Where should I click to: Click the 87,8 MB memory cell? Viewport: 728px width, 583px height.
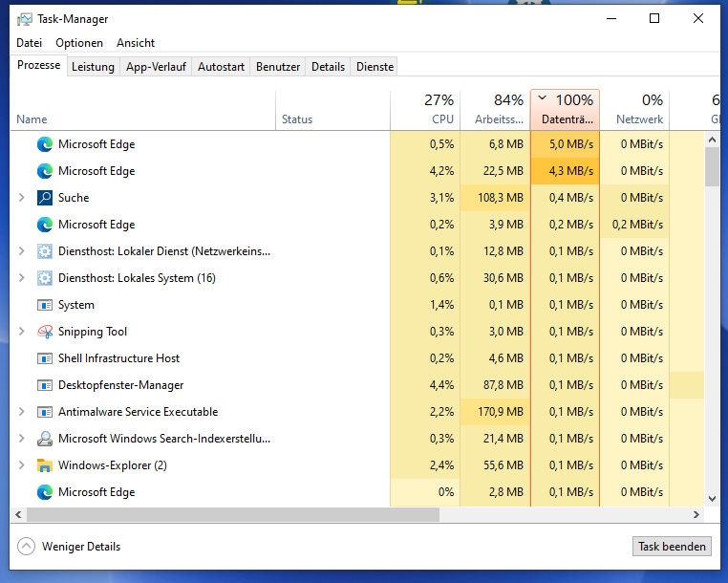click(x=495, y=385)
